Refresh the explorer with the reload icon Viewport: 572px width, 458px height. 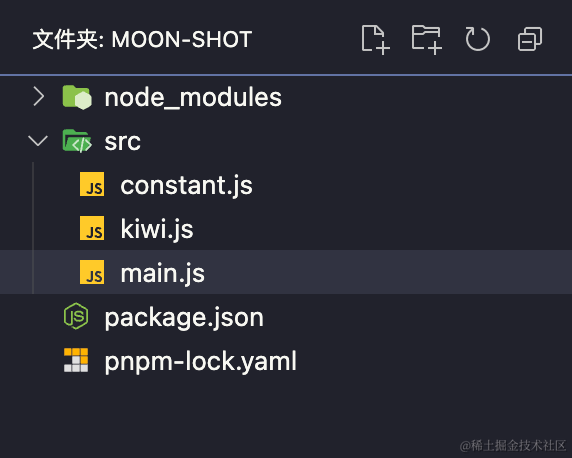tap(478, 39)
